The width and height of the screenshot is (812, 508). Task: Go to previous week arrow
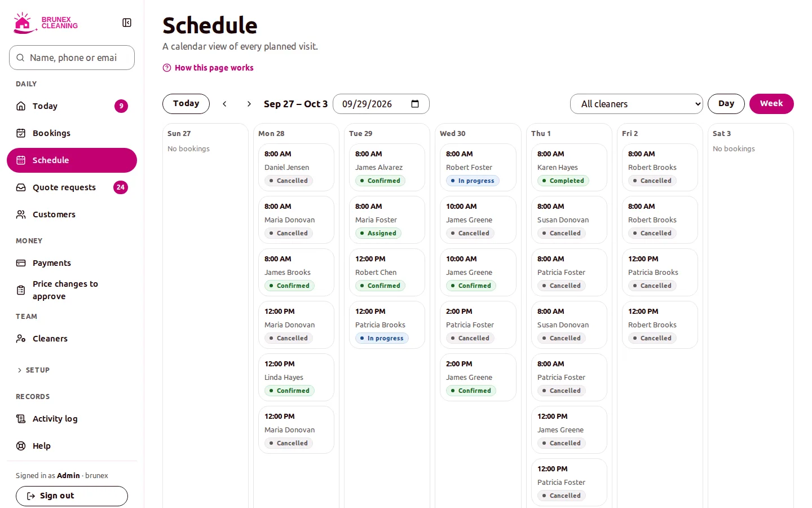point(224,104)
